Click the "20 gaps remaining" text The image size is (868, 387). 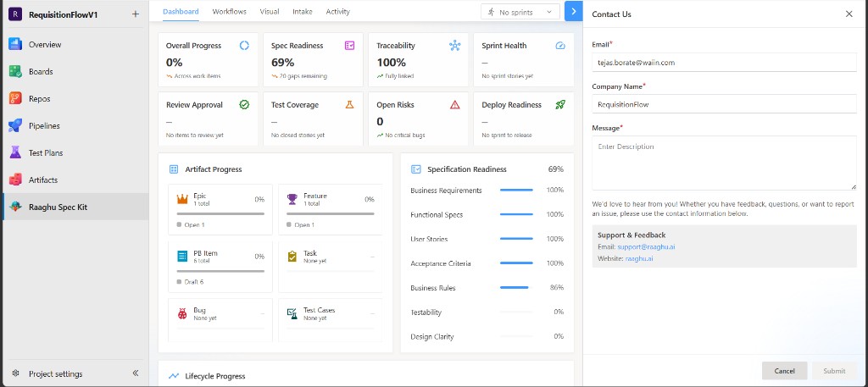pos(303,76)
